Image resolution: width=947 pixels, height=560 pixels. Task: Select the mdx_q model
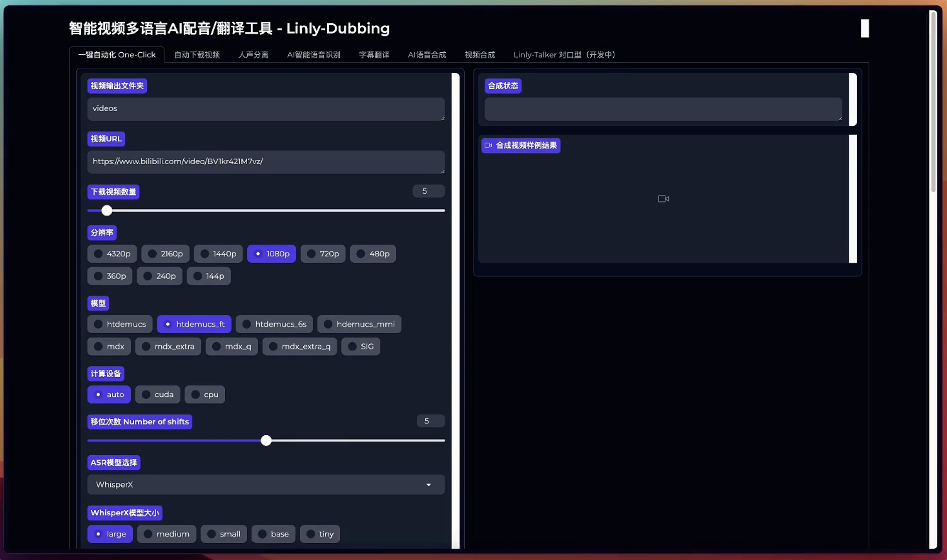[231, 347]
